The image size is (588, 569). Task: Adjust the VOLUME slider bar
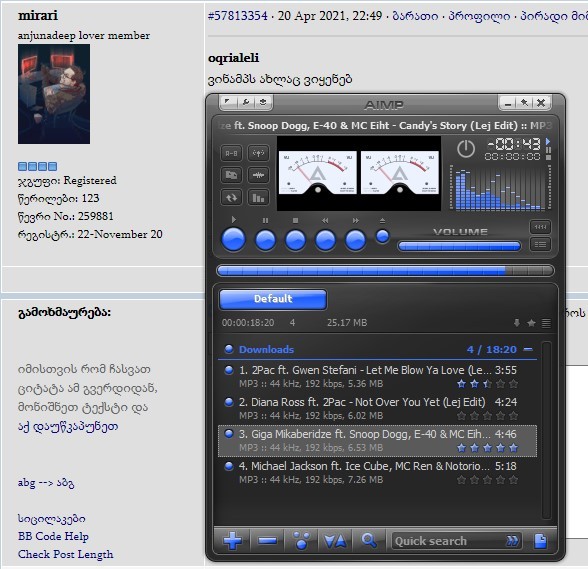pyautogui.click(x=459, y=246)
